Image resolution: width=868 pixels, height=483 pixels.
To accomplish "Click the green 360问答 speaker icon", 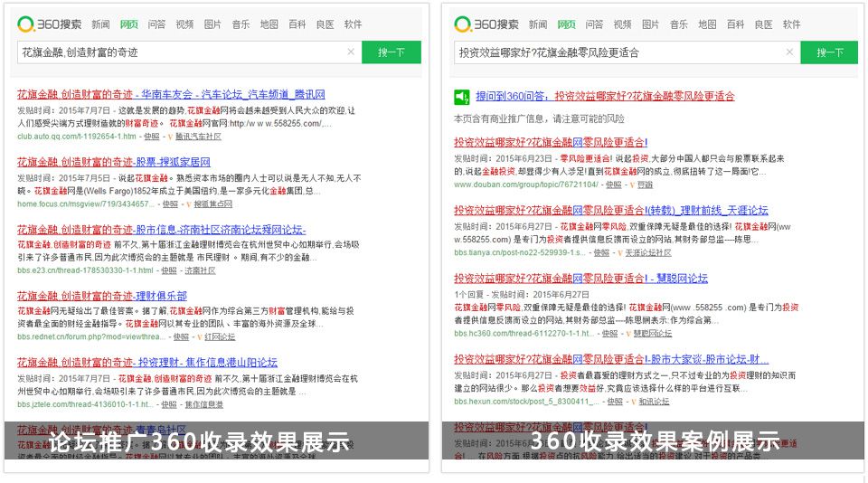I will click(x=462, y=97).
